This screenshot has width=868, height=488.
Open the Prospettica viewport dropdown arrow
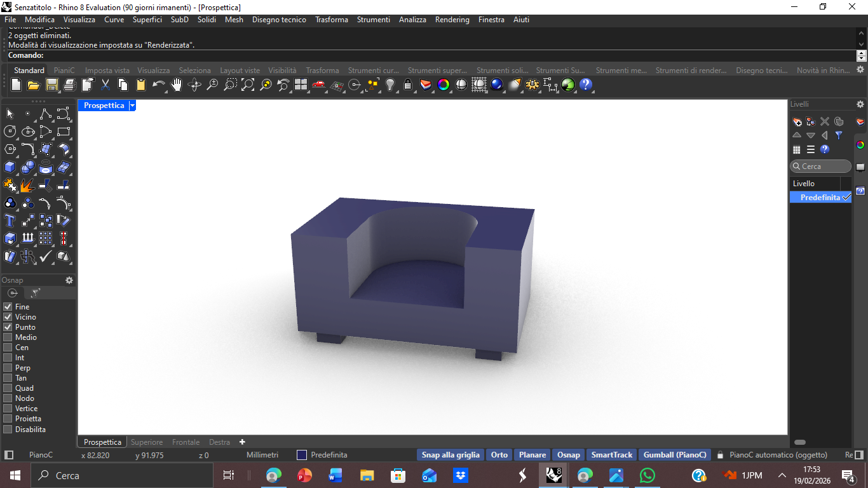point(132,105)
